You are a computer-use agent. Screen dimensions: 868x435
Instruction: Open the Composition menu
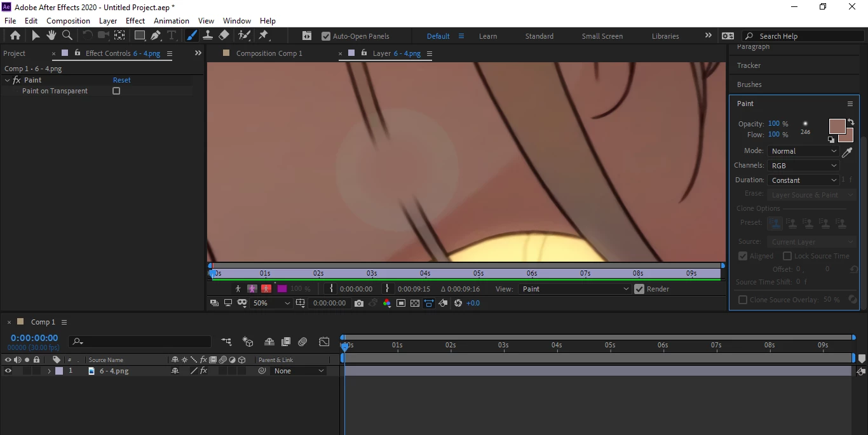pos(68,21)
